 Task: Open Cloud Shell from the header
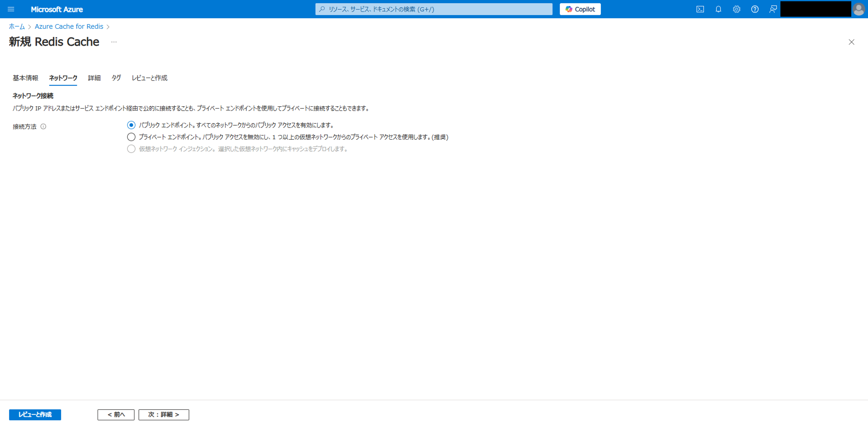pos(700,9)
